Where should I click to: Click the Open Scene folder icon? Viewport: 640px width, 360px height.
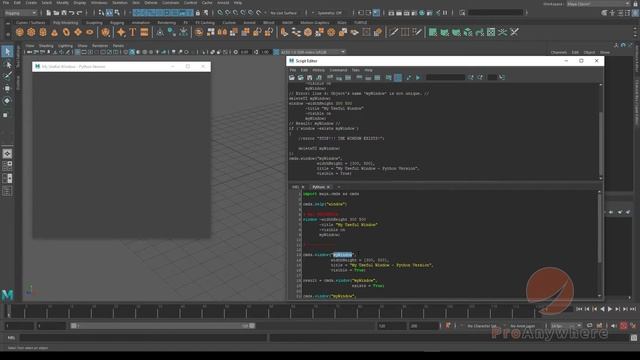point(56,13)
